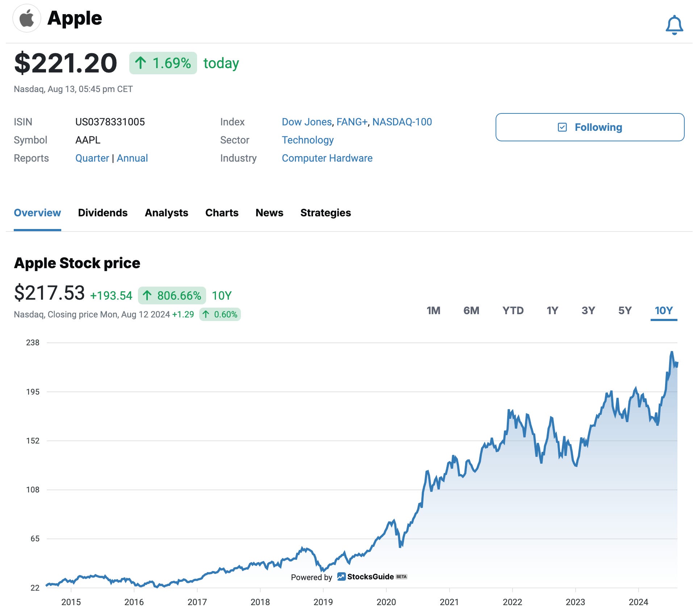The height and width of the screenshot is (616, 697).
Task: Open the Dividends tab
Action: pyautogui.click(x=103, y=213)
